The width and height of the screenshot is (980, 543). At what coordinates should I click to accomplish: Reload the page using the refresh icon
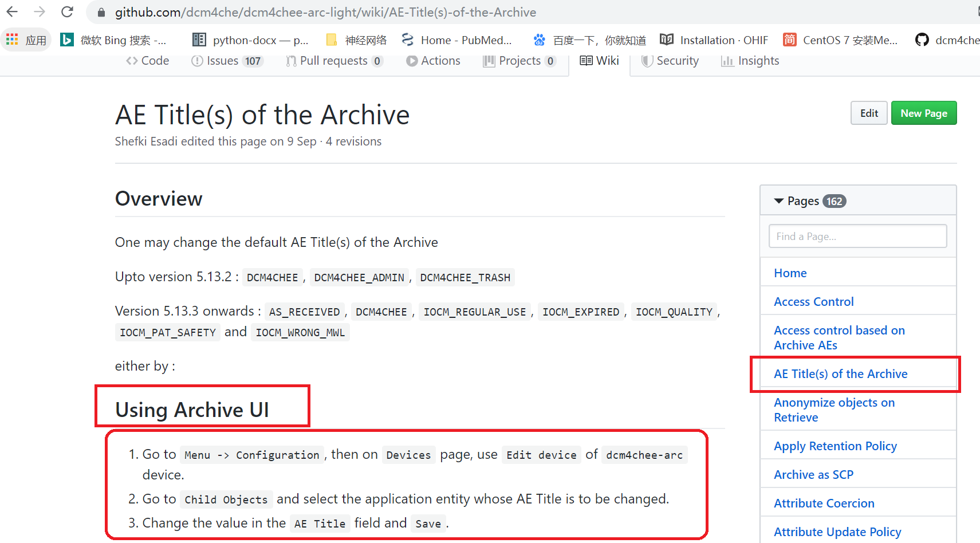67,11
